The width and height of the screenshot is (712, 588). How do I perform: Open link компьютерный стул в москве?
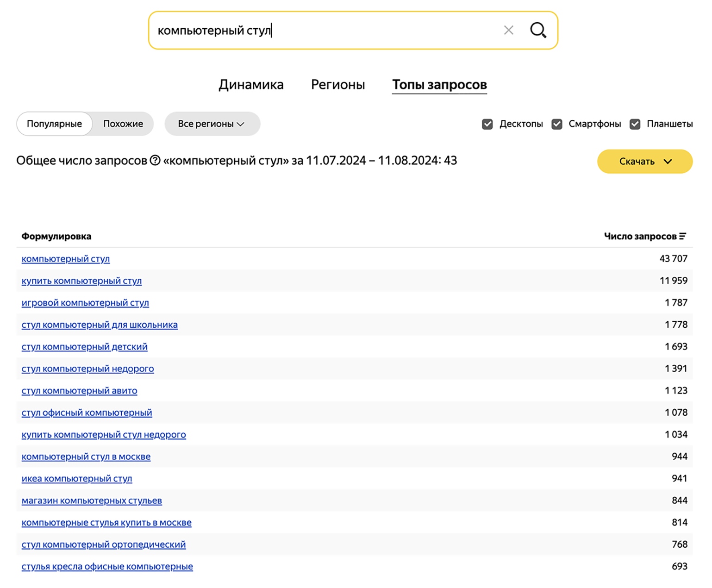tap(86, 457)
